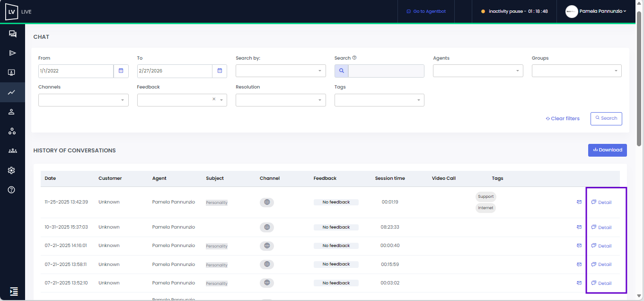Open the team members sidebar icon
The width and height of the screenshot is (644, 301).
coord(12,150)
